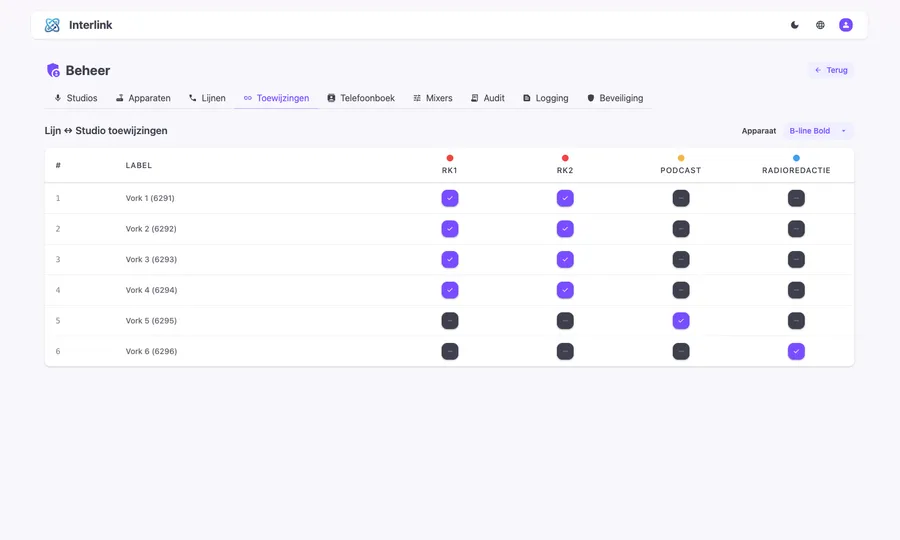The image size is (900, 540).
Task: Click the RADIOREDACTIE column header
Action: pos(796,170)
